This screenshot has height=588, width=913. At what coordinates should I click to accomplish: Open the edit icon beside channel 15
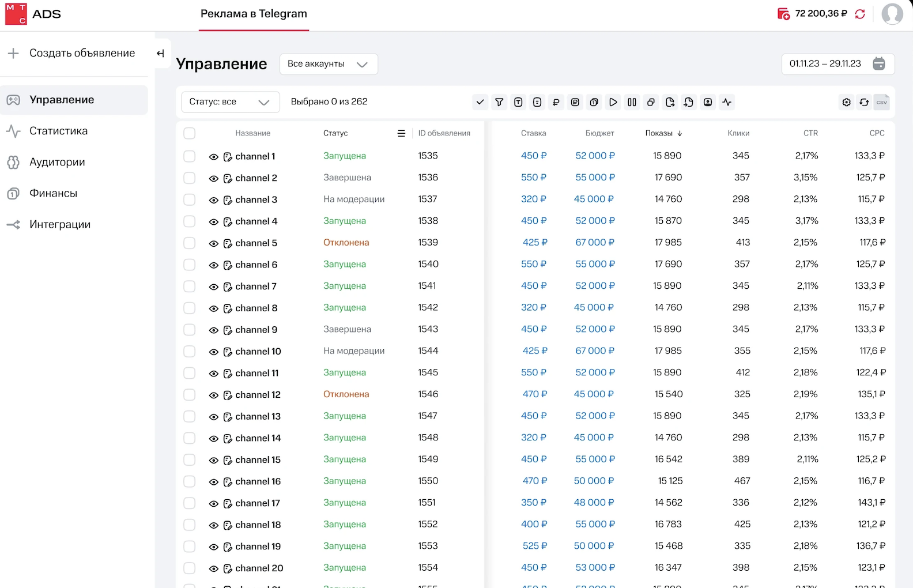[x=228, y=460]
